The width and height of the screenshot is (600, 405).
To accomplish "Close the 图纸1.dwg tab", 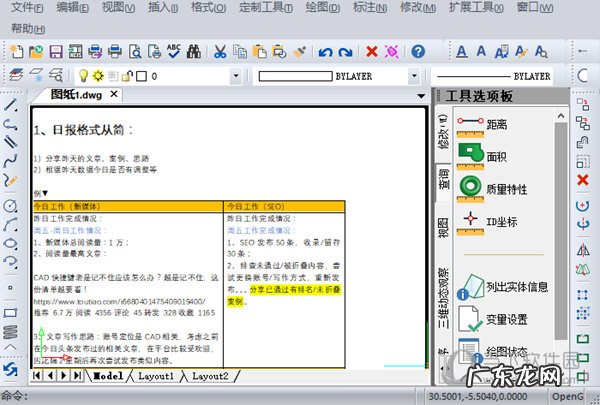I will click(114, 94).
